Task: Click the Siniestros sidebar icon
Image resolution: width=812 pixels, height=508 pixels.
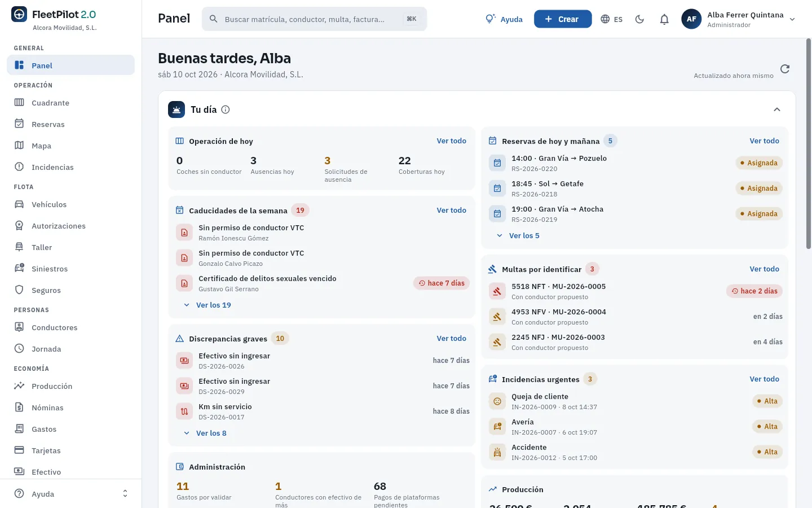Action: coord(19,269)
